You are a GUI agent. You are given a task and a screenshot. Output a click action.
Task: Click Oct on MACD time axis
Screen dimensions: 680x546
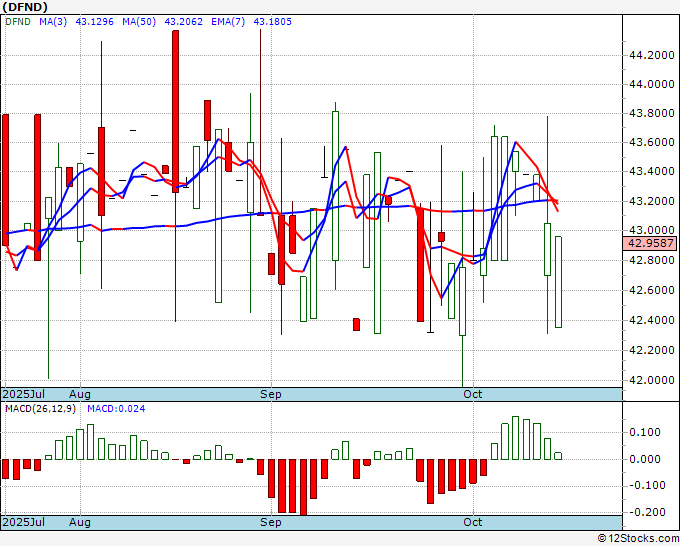[x=473, y=522]
